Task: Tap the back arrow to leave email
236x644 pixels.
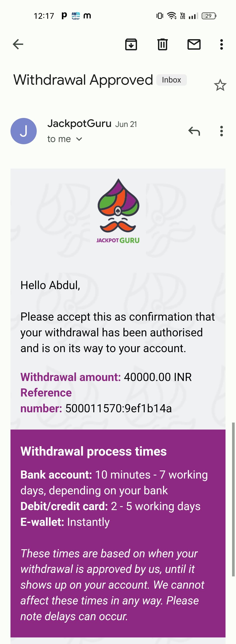Action: click(18, 44)
